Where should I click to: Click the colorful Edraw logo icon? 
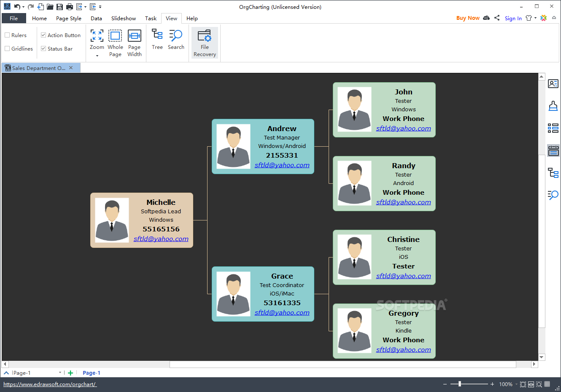(544, 18)
